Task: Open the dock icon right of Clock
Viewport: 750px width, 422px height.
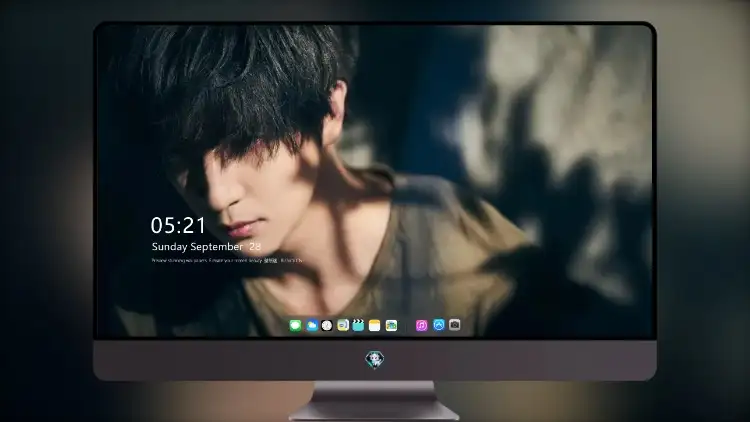Action: (343, 326)
